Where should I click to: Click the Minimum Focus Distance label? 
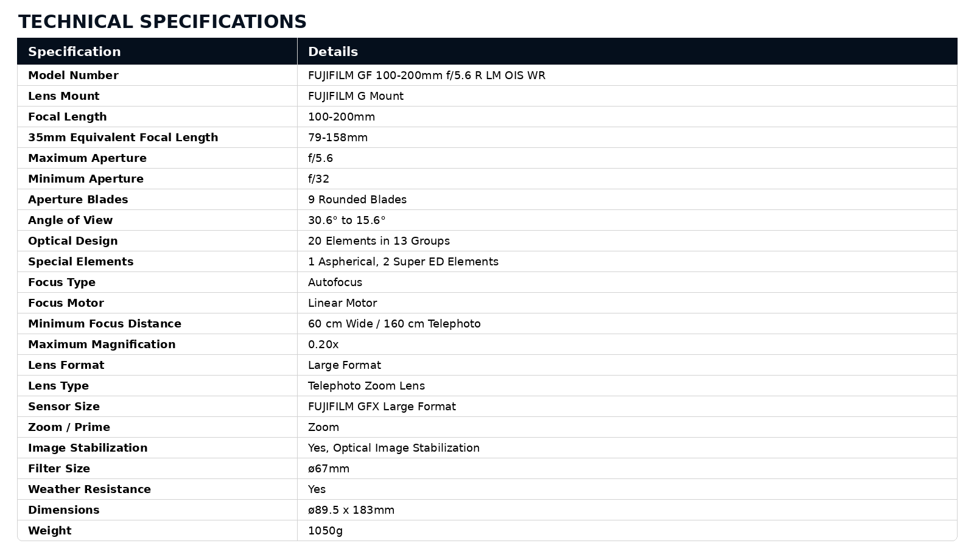(105, 324)
